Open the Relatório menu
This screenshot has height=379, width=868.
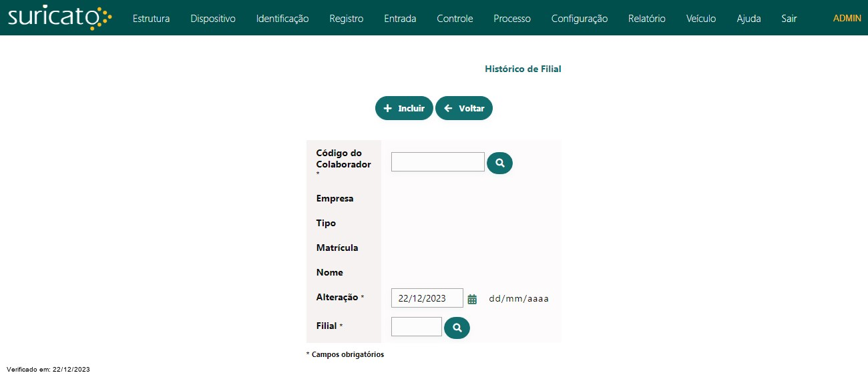coord(647,19)
